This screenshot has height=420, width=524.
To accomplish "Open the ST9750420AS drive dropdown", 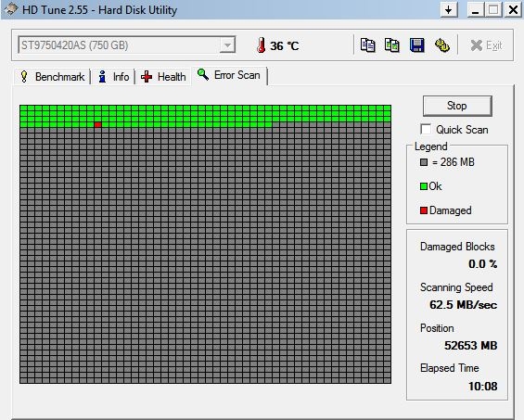I will 126,45.
